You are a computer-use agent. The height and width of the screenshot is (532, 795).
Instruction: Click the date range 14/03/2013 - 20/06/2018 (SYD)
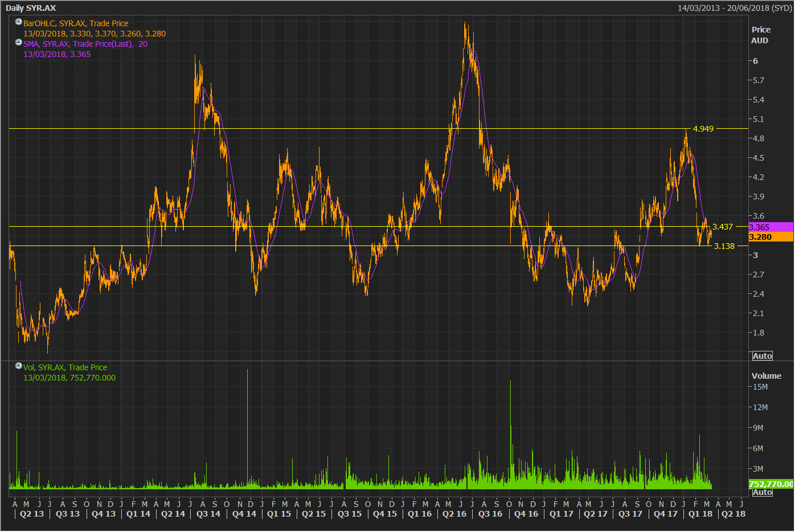coord(735,8)
